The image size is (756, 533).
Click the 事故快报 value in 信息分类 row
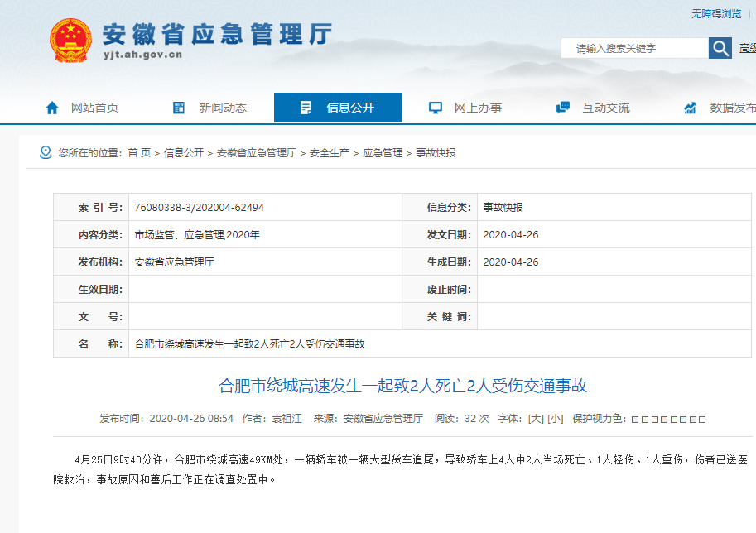click(x=503, y=207)
